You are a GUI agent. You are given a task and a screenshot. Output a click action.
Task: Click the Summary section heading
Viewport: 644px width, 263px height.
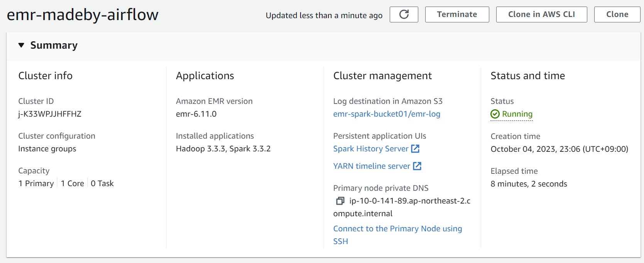(54, 46)
